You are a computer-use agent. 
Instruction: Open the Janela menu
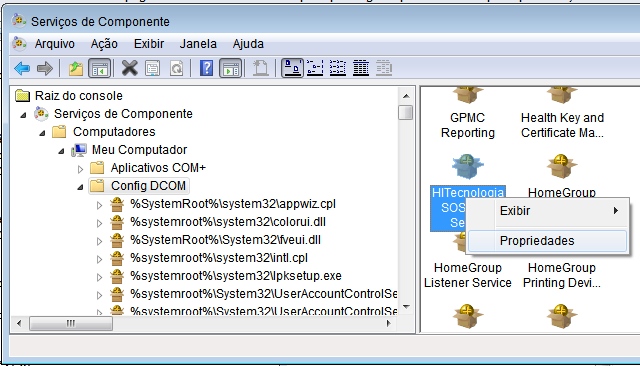coord(198,44)
